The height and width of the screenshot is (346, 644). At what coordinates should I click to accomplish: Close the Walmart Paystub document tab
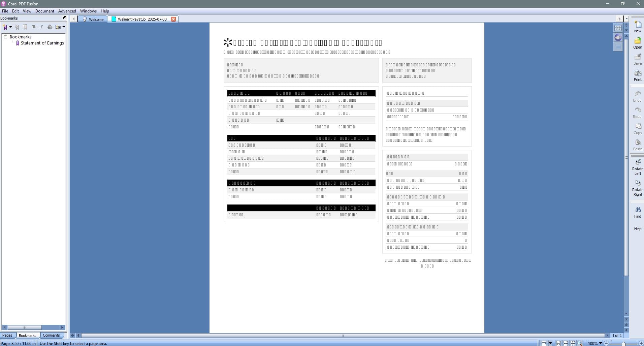173,19
